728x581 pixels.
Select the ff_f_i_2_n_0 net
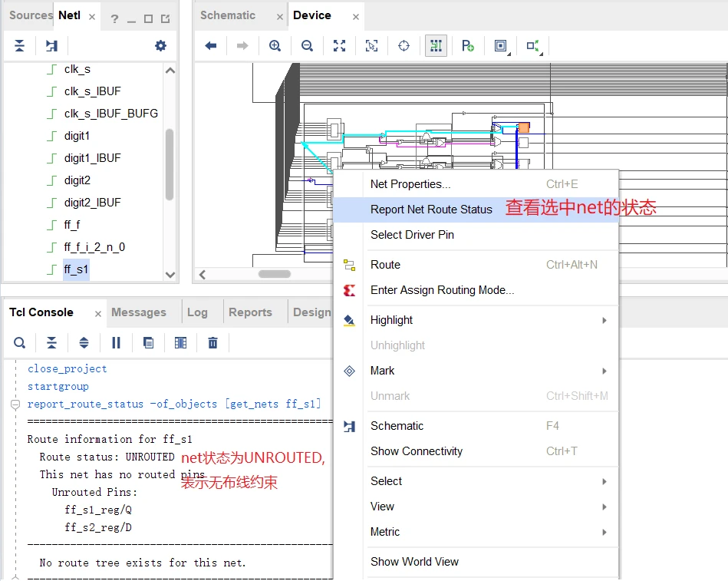[94, 247]
